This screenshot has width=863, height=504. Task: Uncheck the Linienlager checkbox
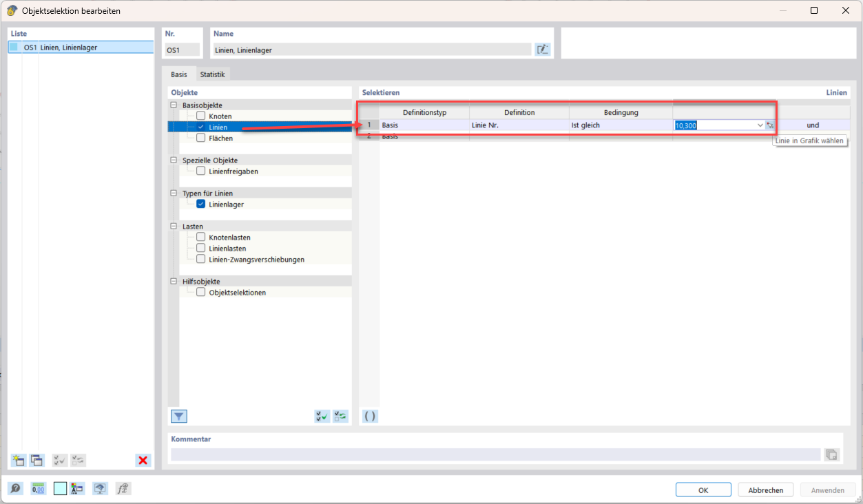(x=201, y=204)
